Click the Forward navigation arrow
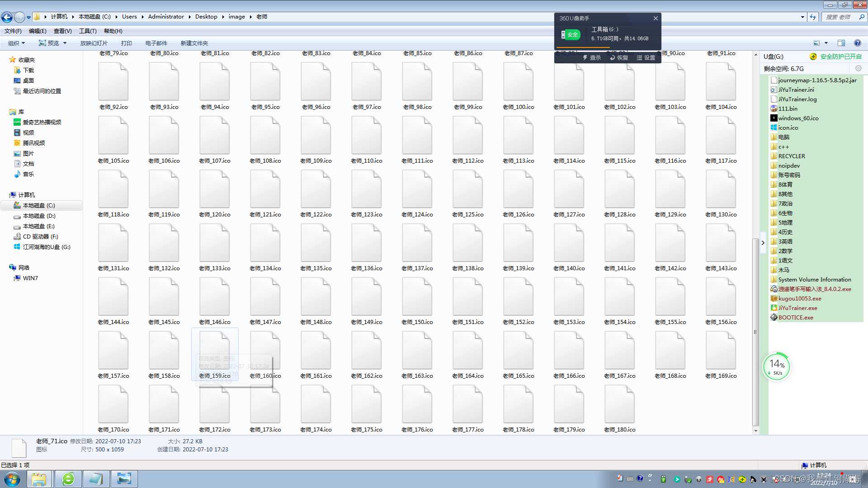 (19, 17)
